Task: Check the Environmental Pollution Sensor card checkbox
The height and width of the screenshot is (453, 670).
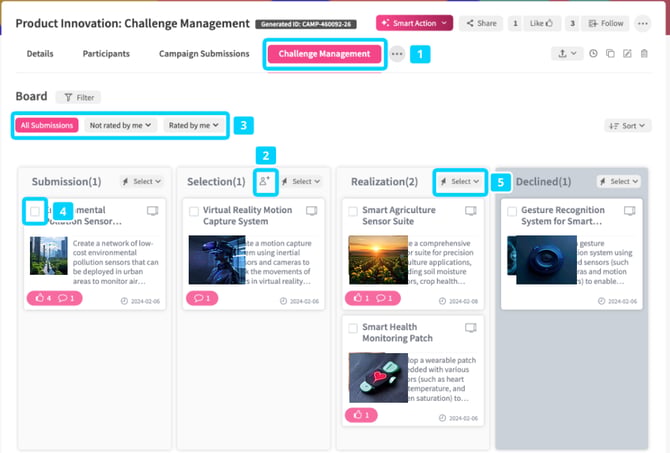Action: (35, 211)
